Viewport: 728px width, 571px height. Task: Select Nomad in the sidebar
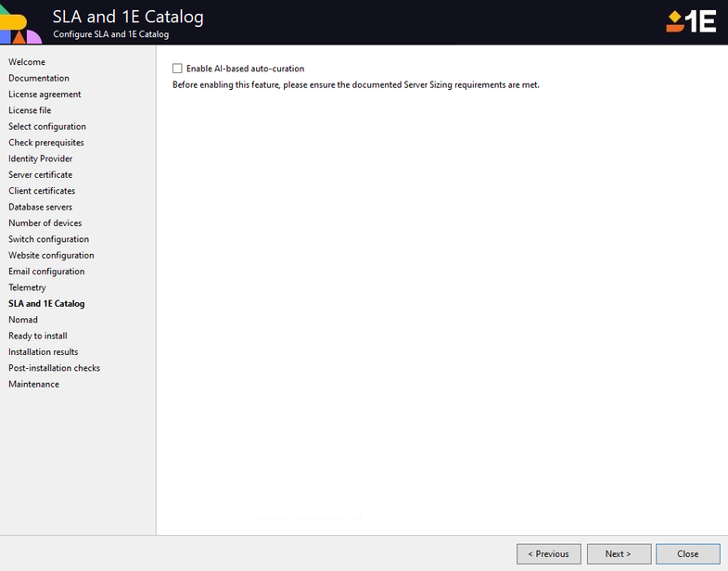23,320
